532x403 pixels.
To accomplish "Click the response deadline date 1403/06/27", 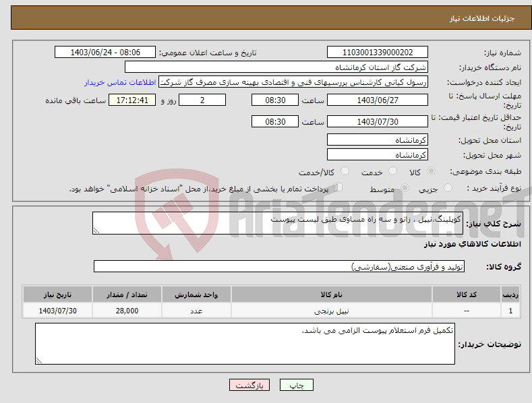I will [x=378, y=100].
